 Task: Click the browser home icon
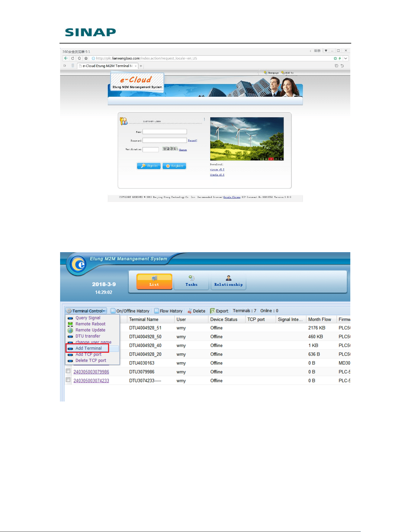79,58
